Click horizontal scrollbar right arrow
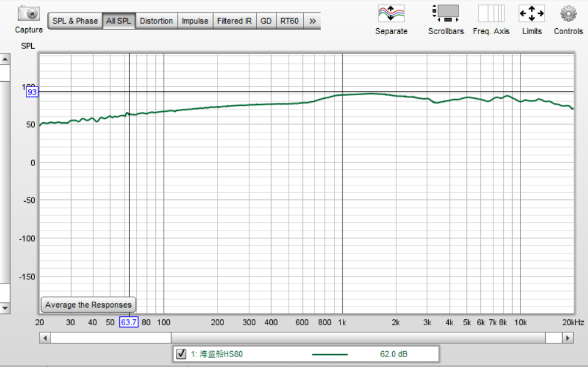The height and width of the screenshot is (367, 588). point(567,338)
